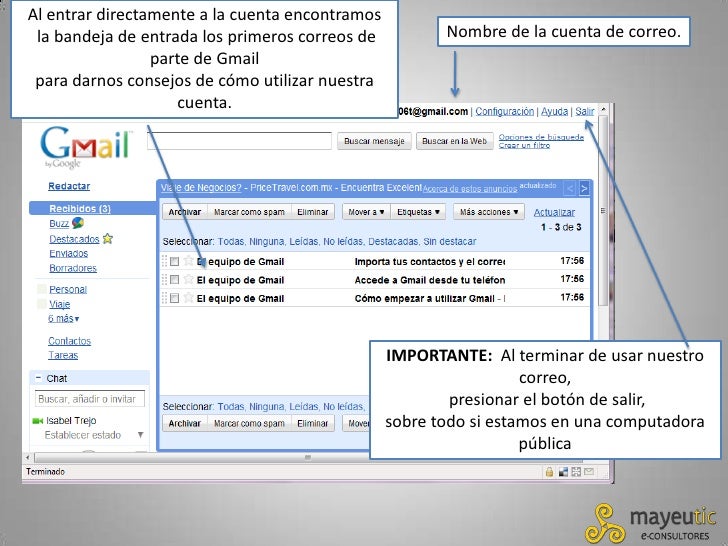Screen dimensions: 728x546
Task: Check the 'Accede a Gmail' message checkbox
Action: pos(175,280)
